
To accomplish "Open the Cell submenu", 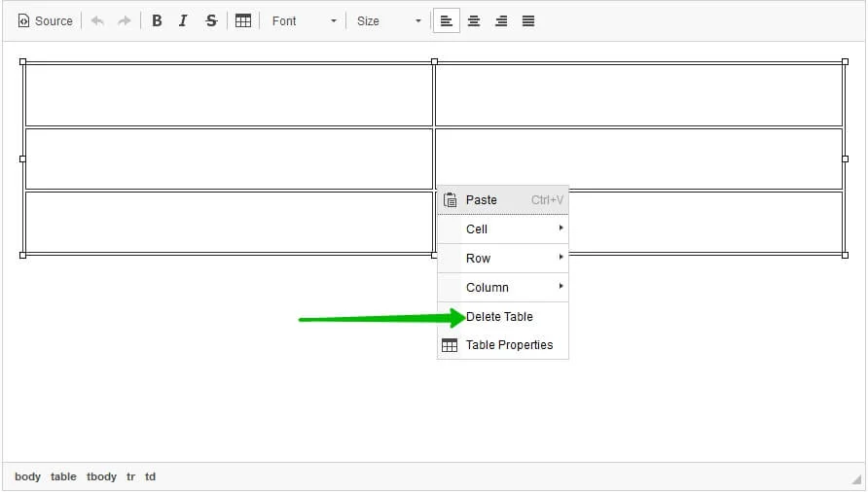I will [x=503, y=229].
